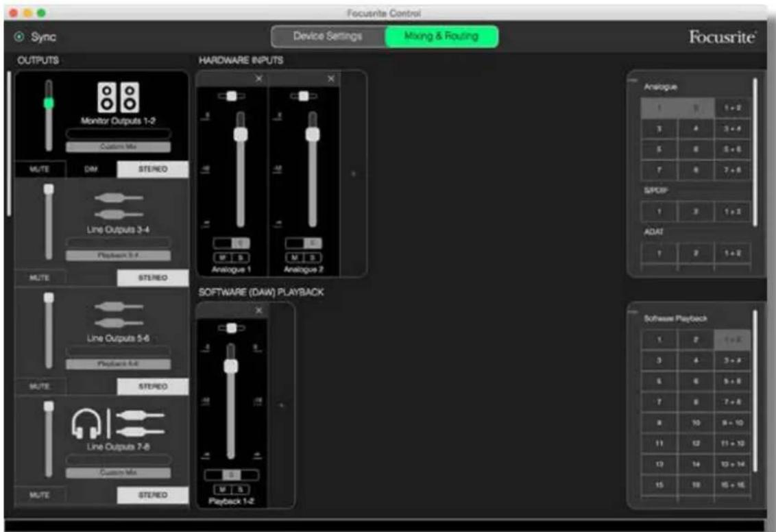Solo the Analogue 2 channel with S
This screenshot has height=532, width=776.
coord(313,257)
